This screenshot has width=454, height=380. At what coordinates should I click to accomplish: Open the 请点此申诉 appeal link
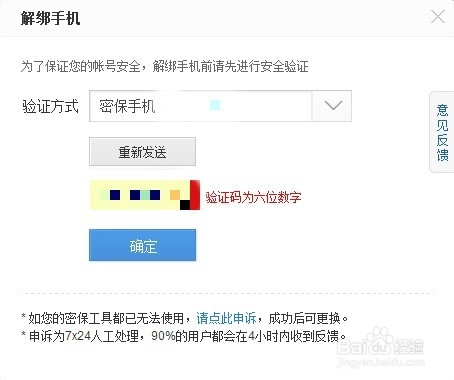(226, 318)
